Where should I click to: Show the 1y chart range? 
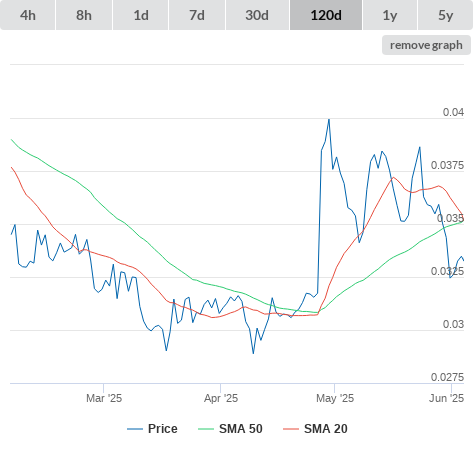tap(390, 15)
